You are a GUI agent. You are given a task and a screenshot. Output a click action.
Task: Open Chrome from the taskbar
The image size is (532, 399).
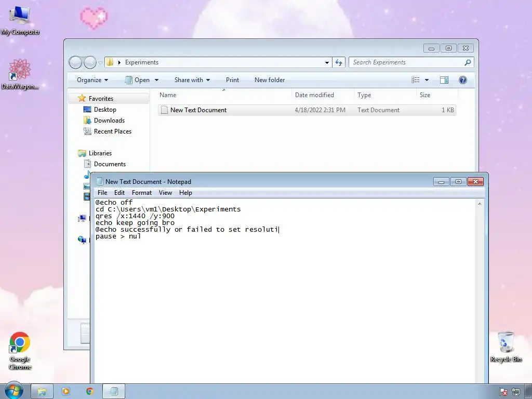[89, 392]
